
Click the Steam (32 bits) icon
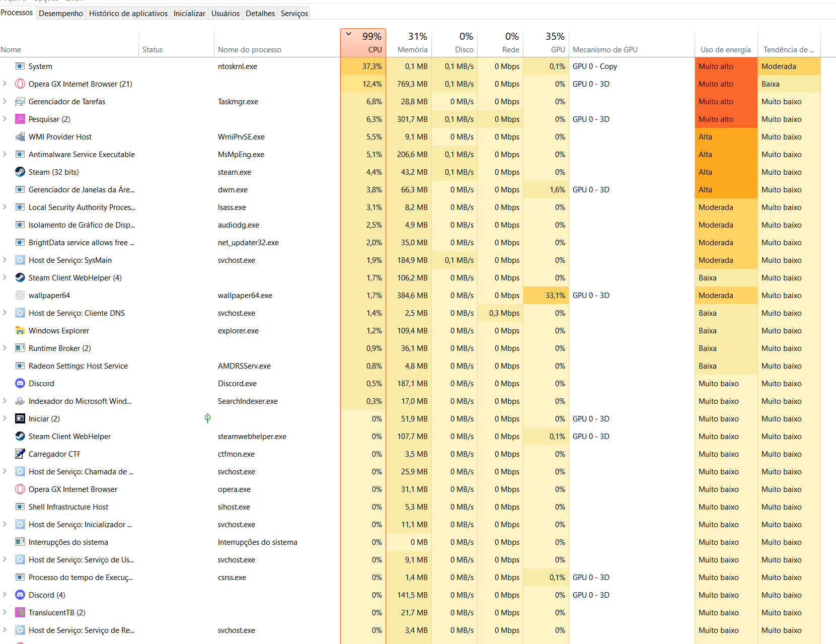(20, 172)
